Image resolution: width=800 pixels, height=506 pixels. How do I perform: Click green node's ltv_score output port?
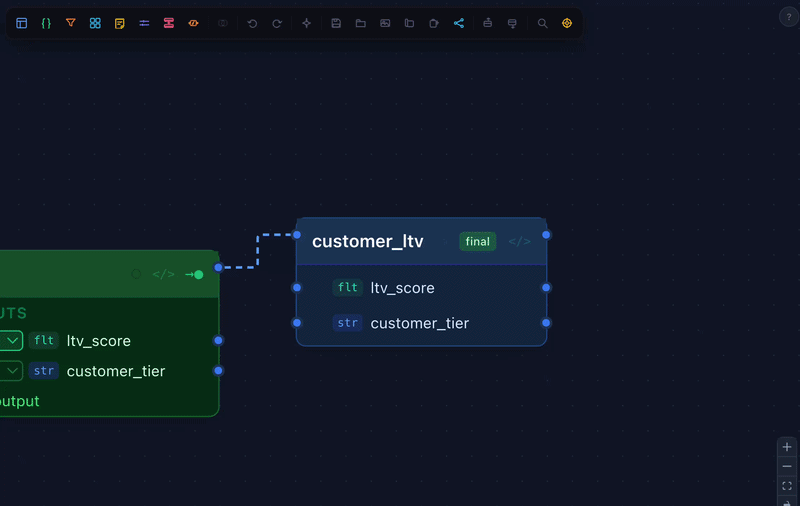[x=218, y=340]
